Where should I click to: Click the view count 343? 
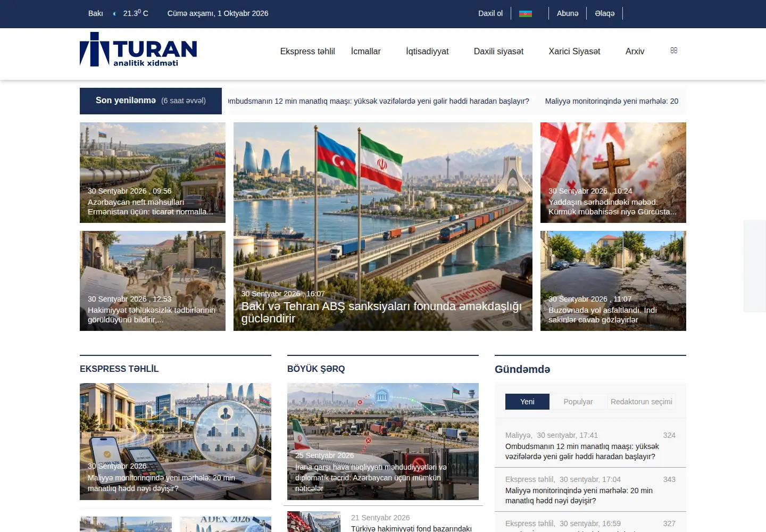point(669,479)
